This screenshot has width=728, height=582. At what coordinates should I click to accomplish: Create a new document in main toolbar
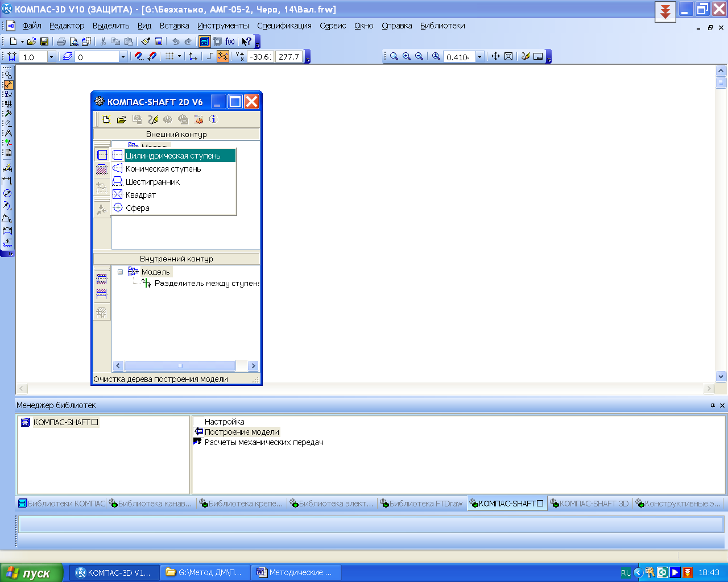pyautogui.click(x=14, y=41)
